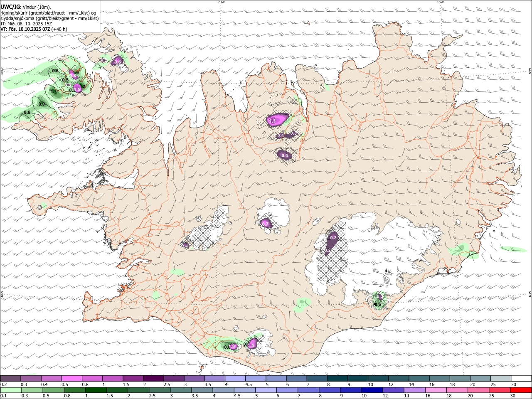Screen dimensions: 532x399
Task: Select the dark navy blue swatch labelled 10
Action: [x=371, y=390]
